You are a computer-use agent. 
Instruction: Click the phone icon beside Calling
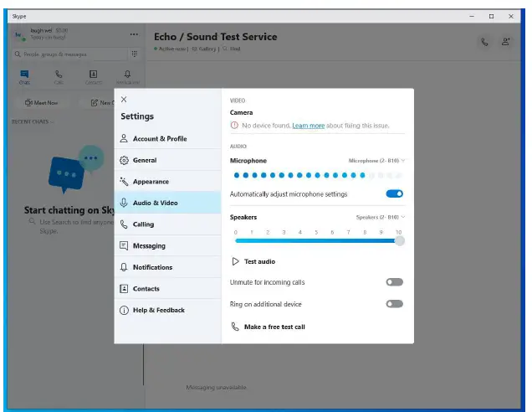pos(124,224)
